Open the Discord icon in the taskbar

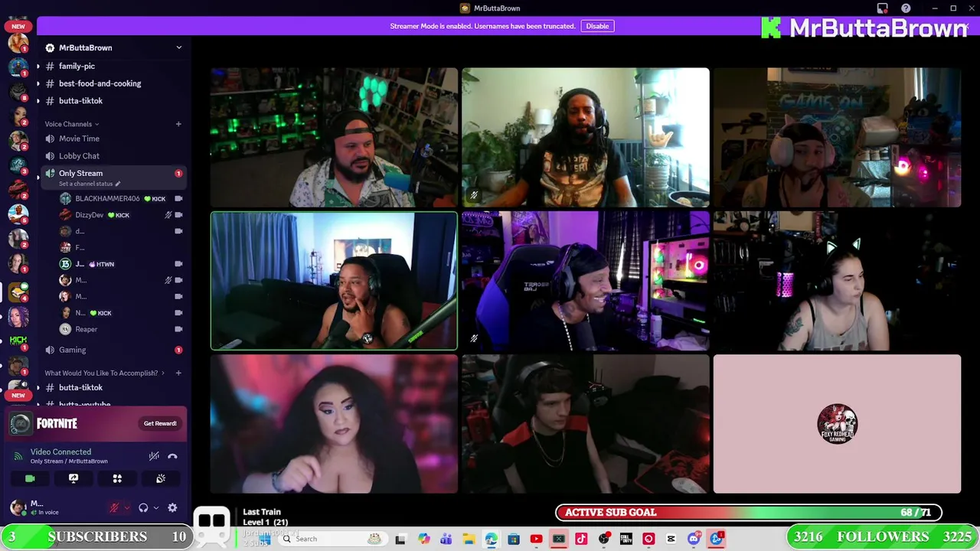[694, 539]
